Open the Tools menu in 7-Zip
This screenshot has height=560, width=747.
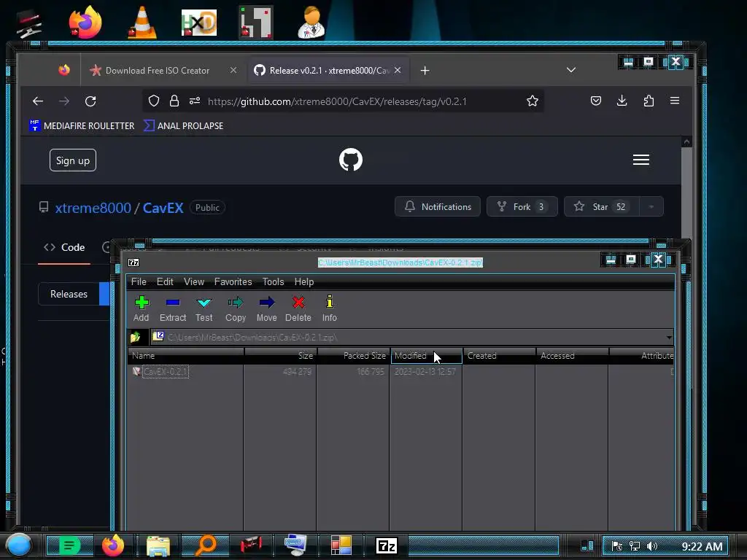(x=273, y=282)
